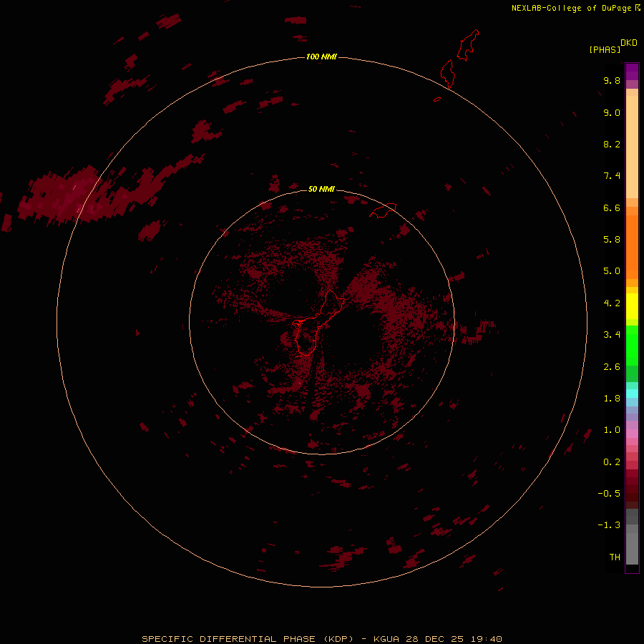Image resolution: width=644 pixels, height=644 pixels.
Task: Click the bright green segment of the color bar
Action: pyautogui.click(x=632, y=345)
